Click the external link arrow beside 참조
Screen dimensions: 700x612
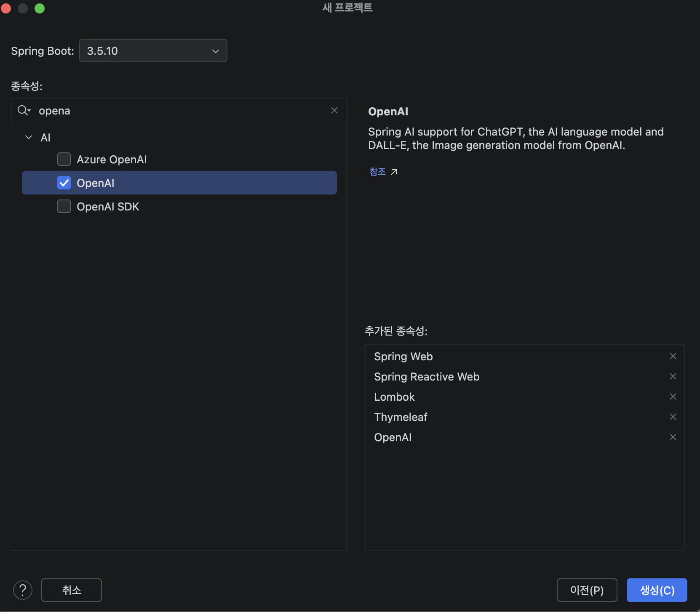(394, 172)
